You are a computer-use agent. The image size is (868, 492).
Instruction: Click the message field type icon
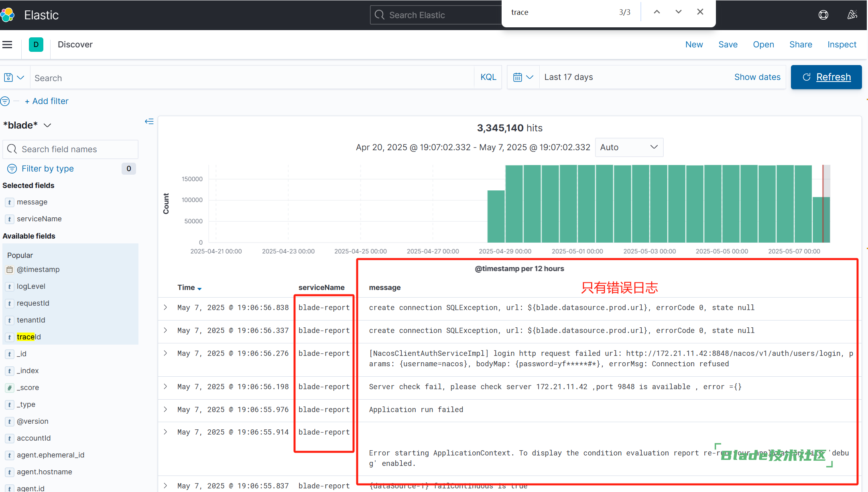pyautogui.click(x=10, y=202)
